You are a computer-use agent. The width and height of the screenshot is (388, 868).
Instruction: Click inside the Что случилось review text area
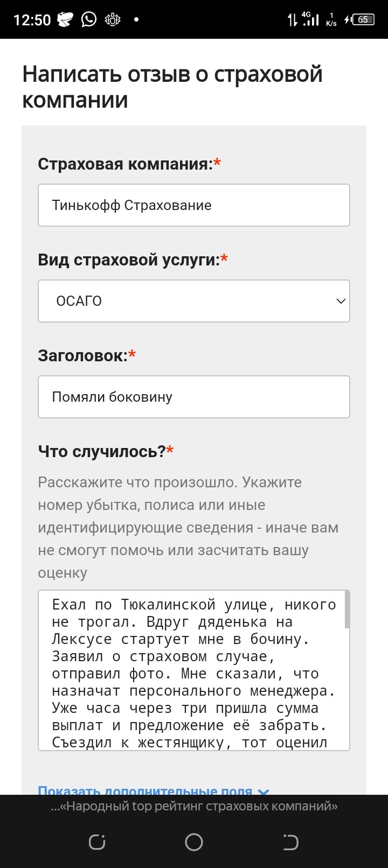coord(191,670)
